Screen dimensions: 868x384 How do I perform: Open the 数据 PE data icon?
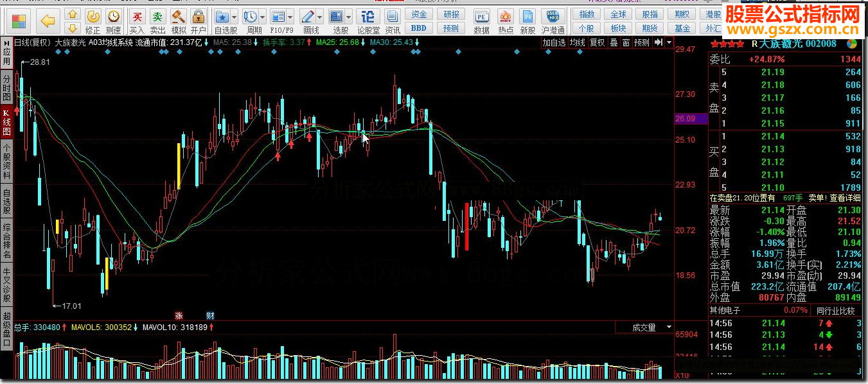(481, 16)
